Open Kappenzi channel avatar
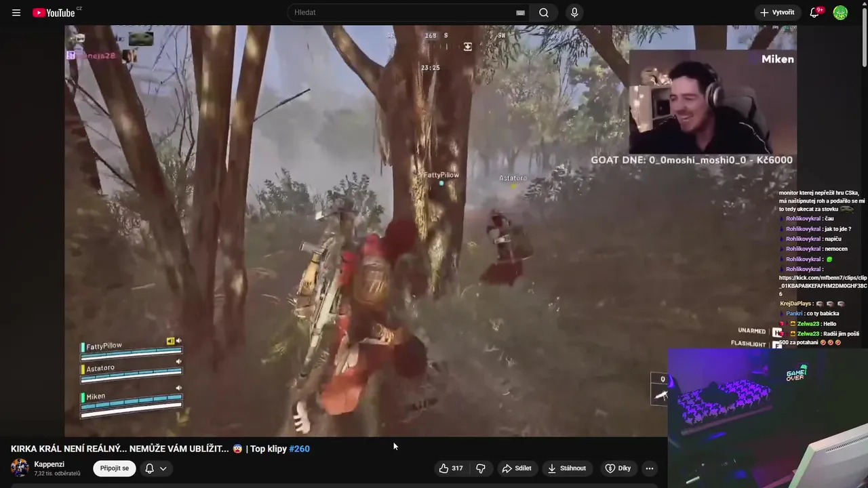This screenshot has height=488, width=868. click(20, 468)
